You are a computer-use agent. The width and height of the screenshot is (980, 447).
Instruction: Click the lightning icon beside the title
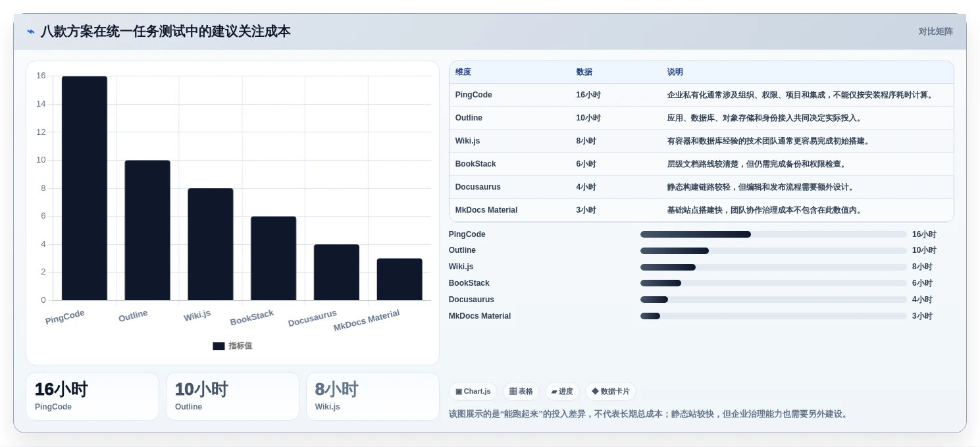[x=31, y=32]
